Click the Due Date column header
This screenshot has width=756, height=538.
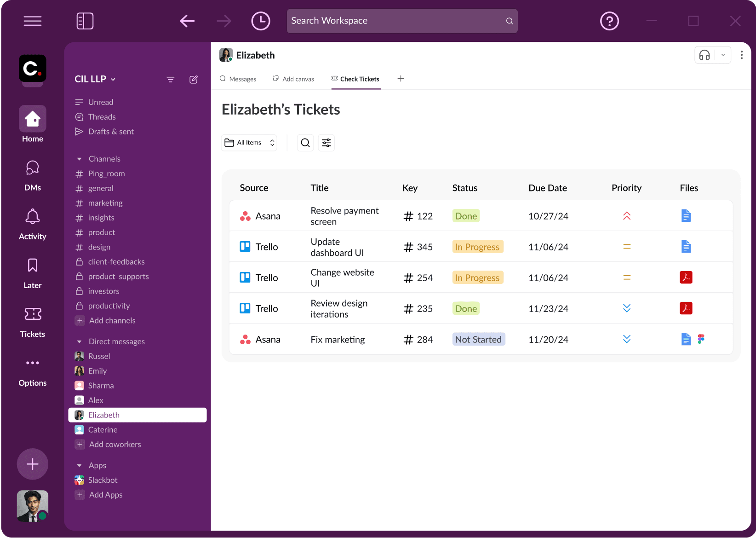click(548, 188)
